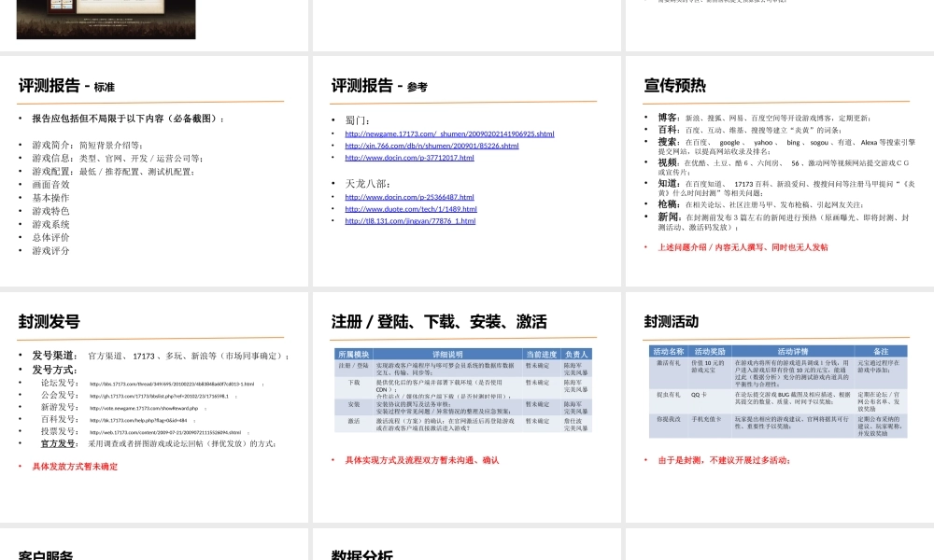Click the 活动名称 table header
Screen dimensions: 934x560
(x=669, y=352)
